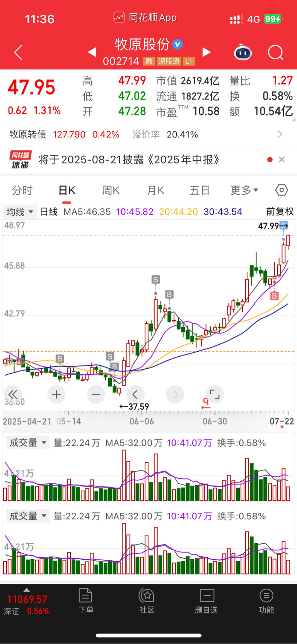Open 社区 community

point(147,601)
